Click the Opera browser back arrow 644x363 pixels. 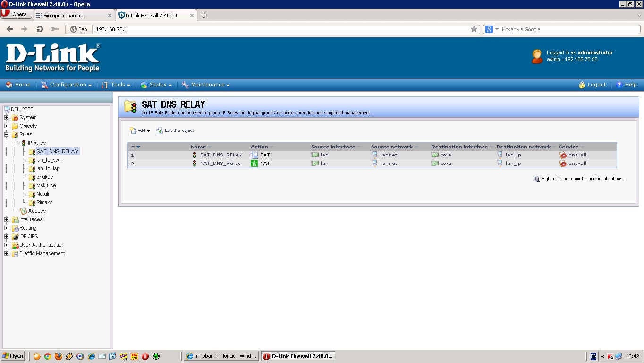10,29
